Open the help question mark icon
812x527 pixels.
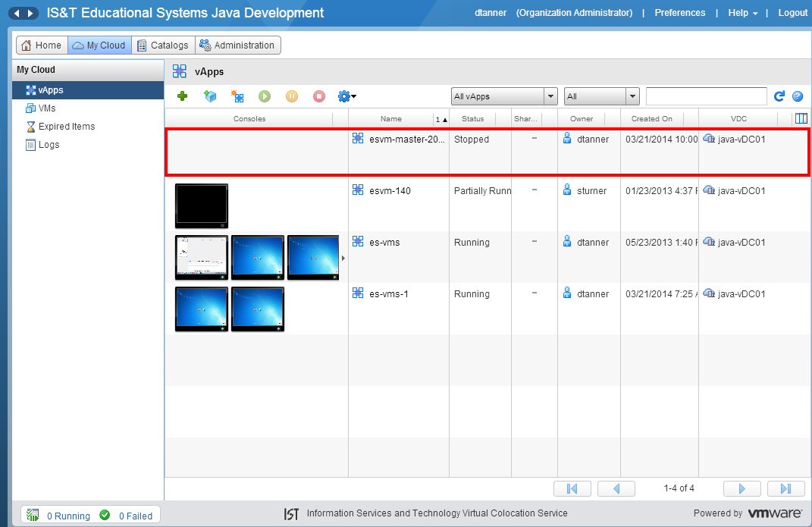pyautogui.click(x=798, y=96)
